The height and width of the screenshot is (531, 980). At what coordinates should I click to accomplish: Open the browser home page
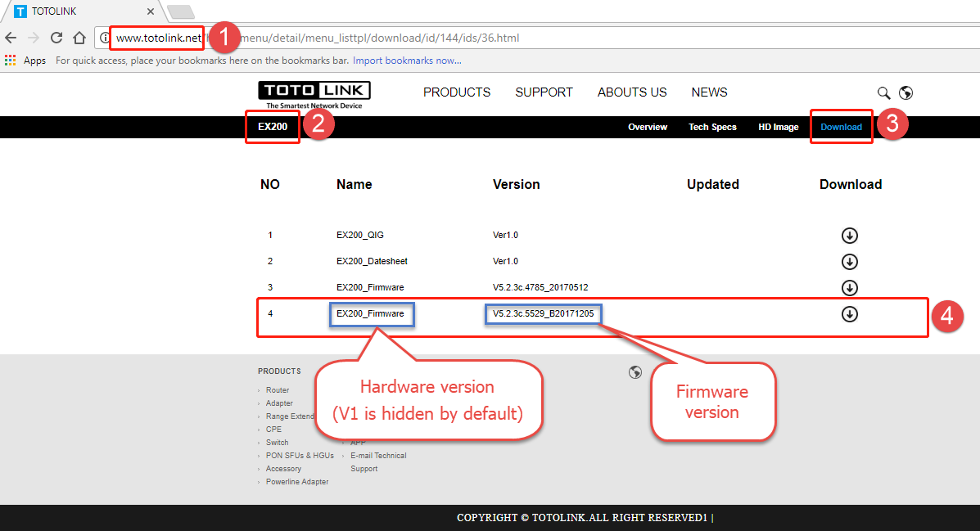click(x=79, y=38)
